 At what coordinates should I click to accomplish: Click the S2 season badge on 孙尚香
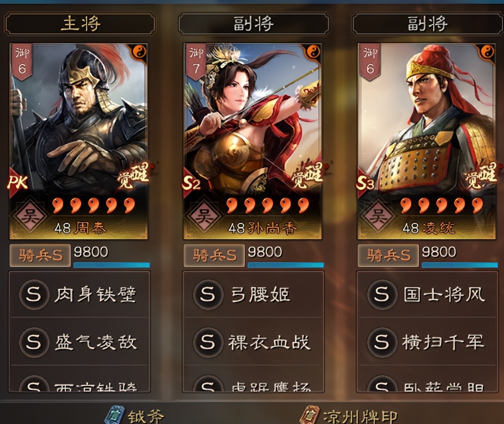pyautogui.click(x=192, y=183)
